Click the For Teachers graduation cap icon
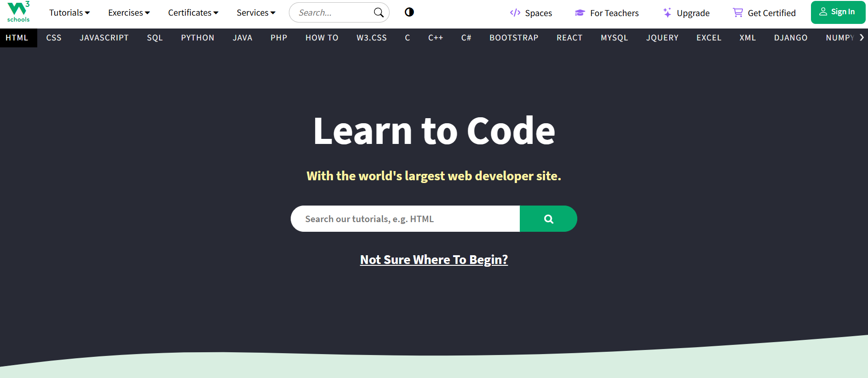The image size is (868, 378). click(580, 13)
